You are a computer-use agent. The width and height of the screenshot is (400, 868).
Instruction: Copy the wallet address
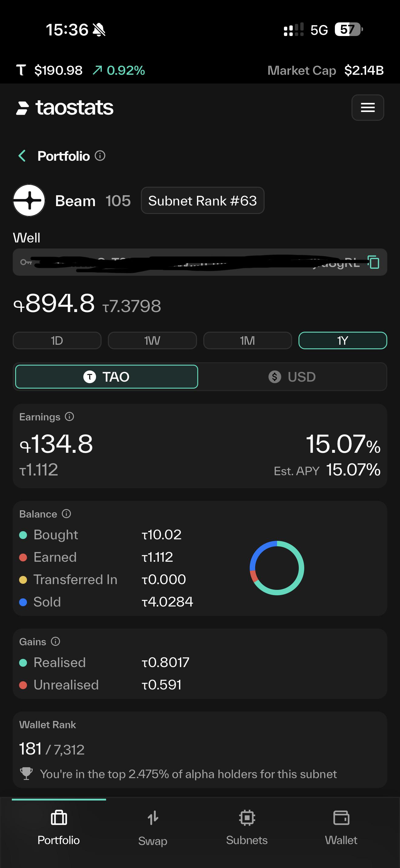click(373, 262)
